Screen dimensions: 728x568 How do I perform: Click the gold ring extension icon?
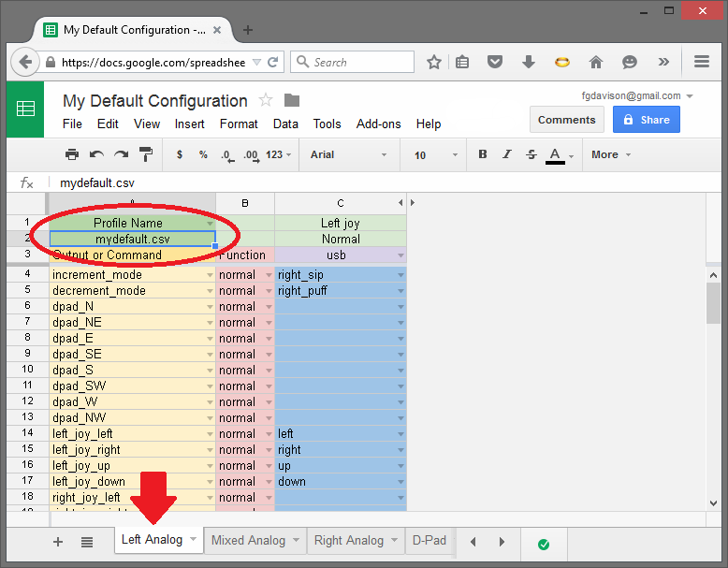(562, 62)
